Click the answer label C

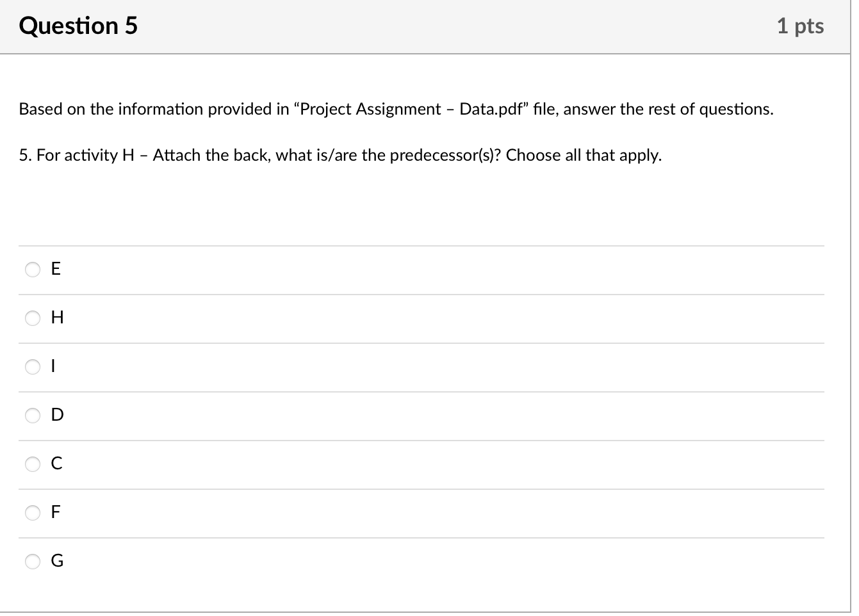pos(56,464)
